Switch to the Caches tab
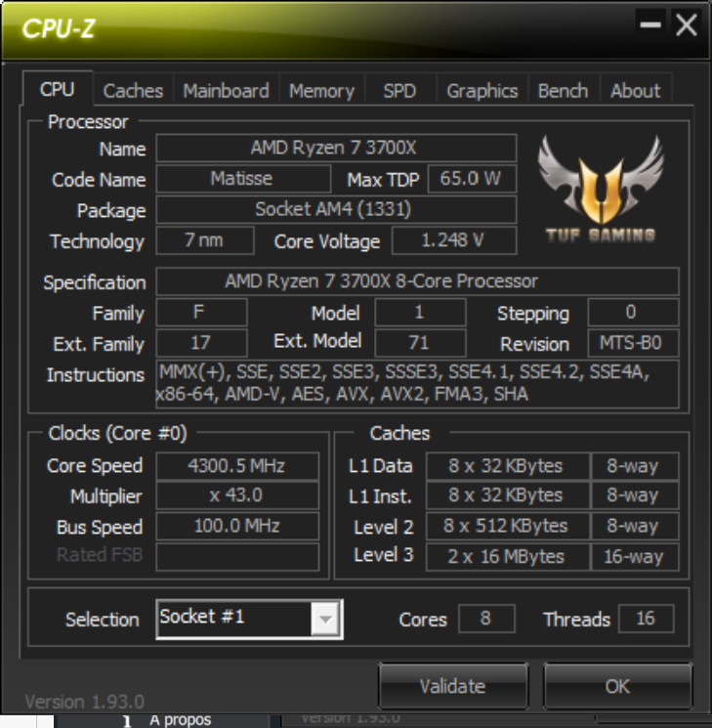 (x=133, y=91)
